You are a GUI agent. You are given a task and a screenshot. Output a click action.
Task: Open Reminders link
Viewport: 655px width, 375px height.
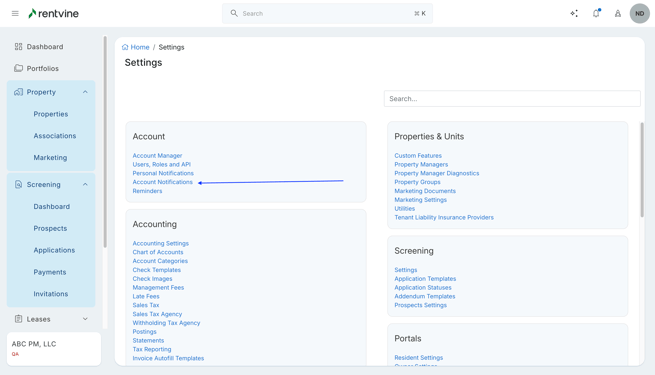click(147, 191)
